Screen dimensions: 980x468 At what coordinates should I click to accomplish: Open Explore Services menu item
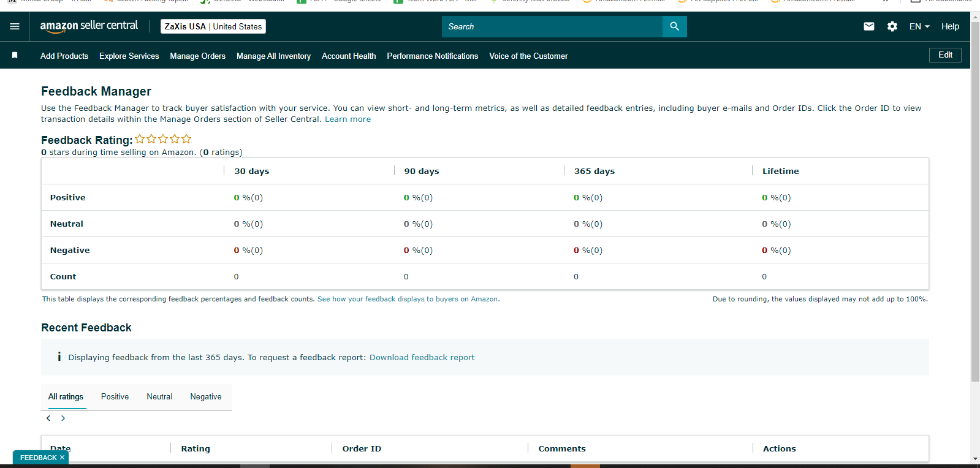129,56
